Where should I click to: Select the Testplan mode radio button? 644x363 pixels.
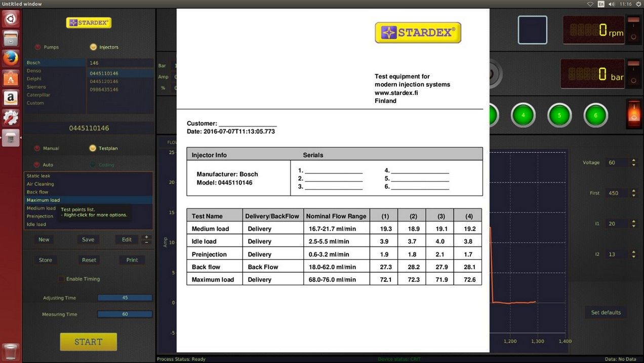coord(92,149)
